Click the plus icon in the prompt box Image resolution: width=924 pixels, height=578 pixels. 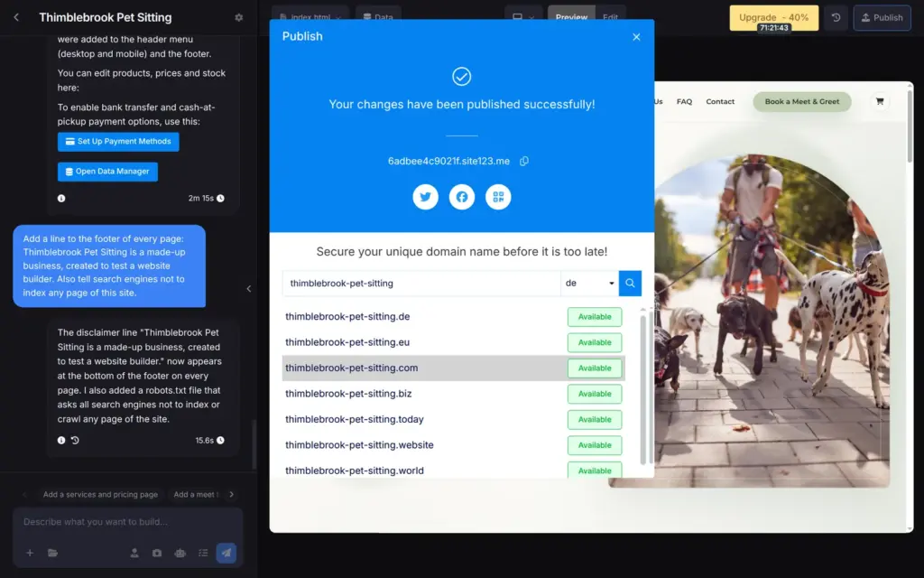pos(30,553)
